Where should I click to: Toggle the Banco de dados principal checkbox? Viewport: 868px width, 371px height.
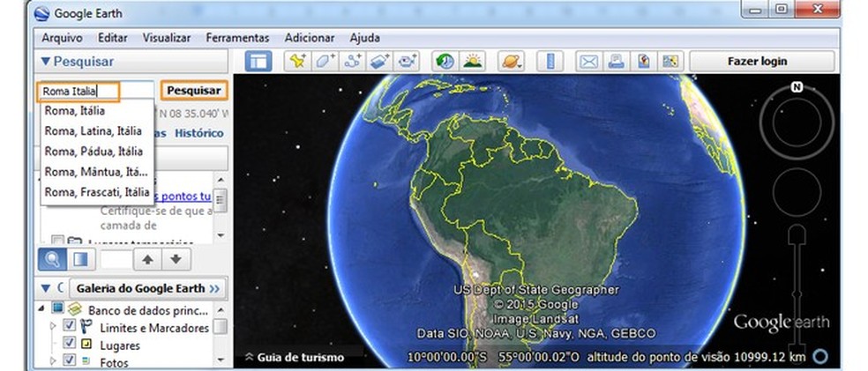58,308
